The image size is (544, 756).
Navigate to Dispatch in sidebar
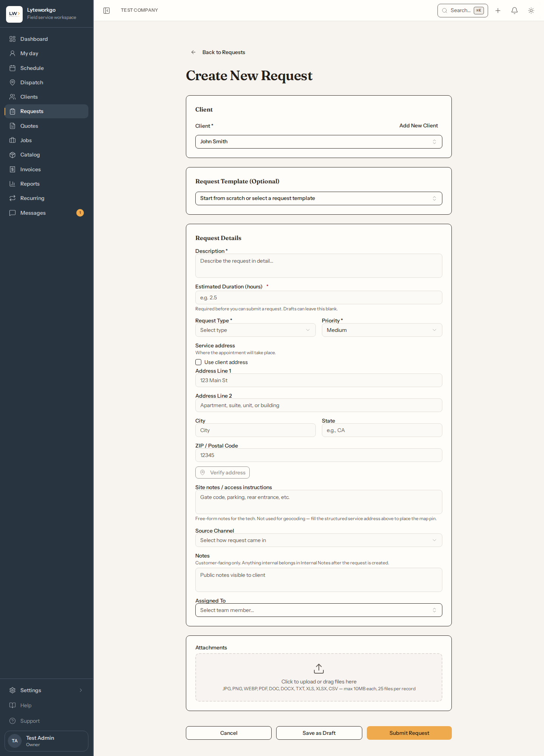[46, 82]
